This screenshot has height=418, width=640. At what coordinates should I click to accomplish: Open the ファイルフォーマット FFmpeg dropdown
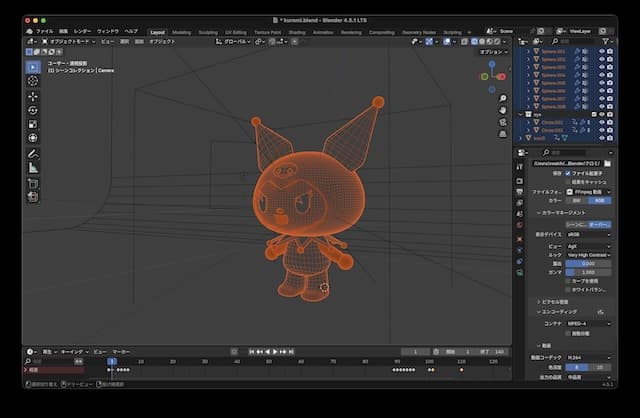click(588, 192)
